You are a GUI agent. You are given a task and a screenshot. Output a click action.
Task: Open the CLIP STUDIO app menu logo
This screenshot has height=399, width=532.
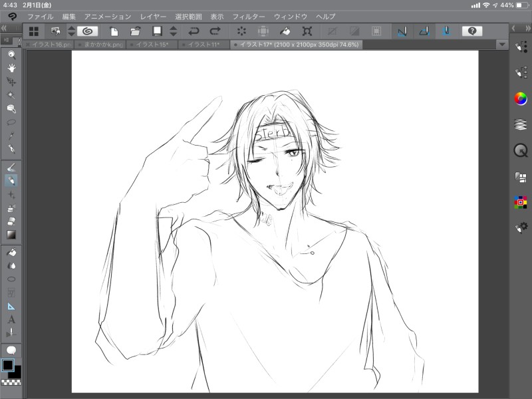pos(12,16)
